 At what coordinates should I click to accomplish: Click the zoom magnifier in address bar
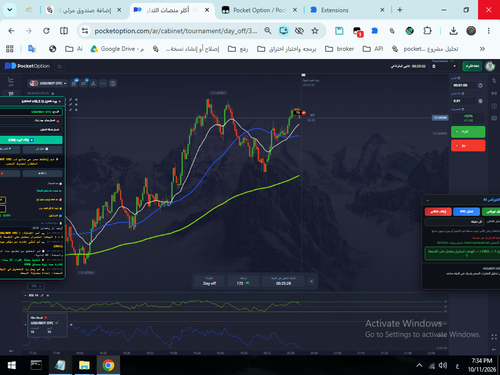(x=268, y=31)
